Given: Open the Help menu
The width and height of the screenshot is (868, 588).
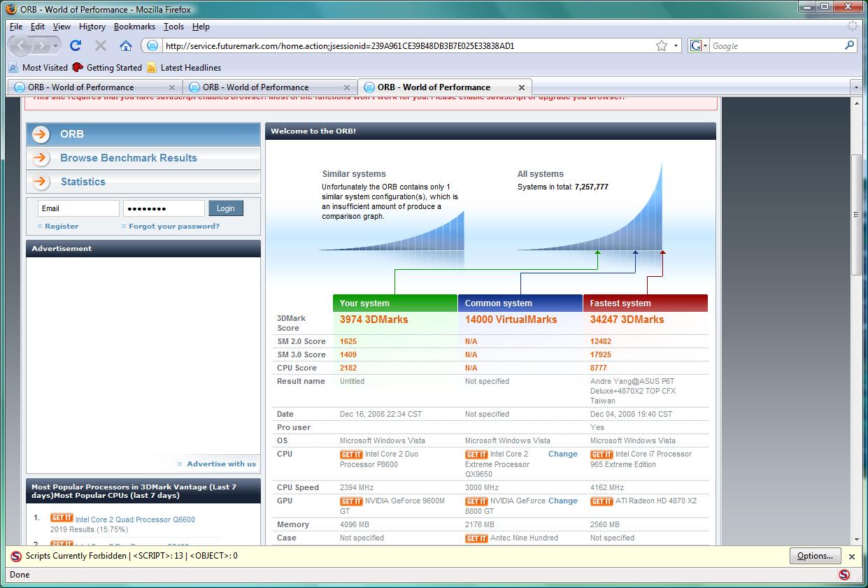Looking at the screenshot, I should (x=201, y=27).
